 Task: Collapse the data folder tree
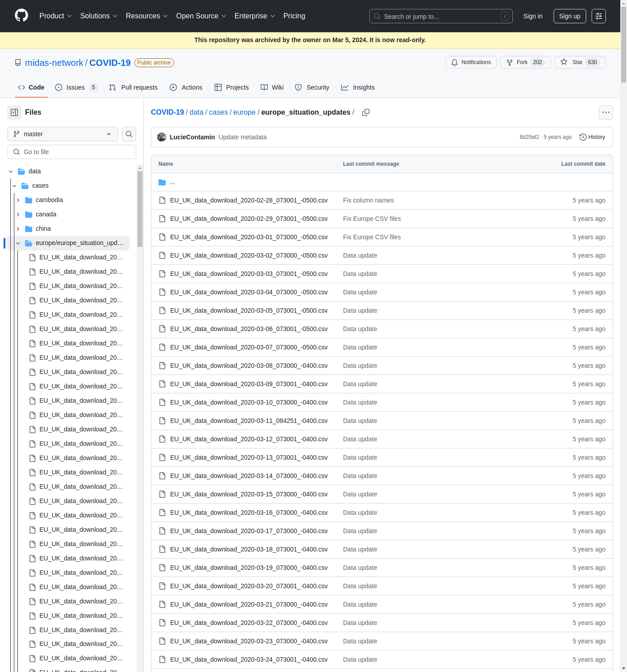coord(11,171)
